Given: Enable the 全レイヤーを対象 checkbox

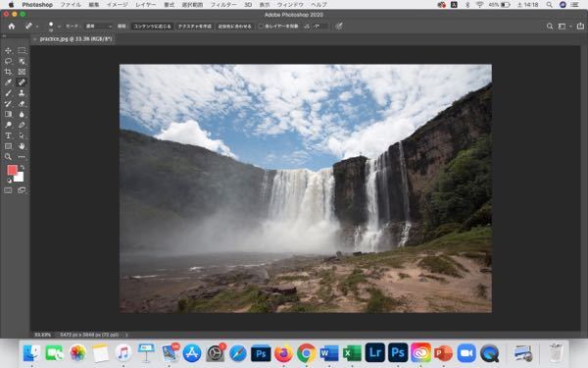Looking at the screenshot, I should coord(261,26).
